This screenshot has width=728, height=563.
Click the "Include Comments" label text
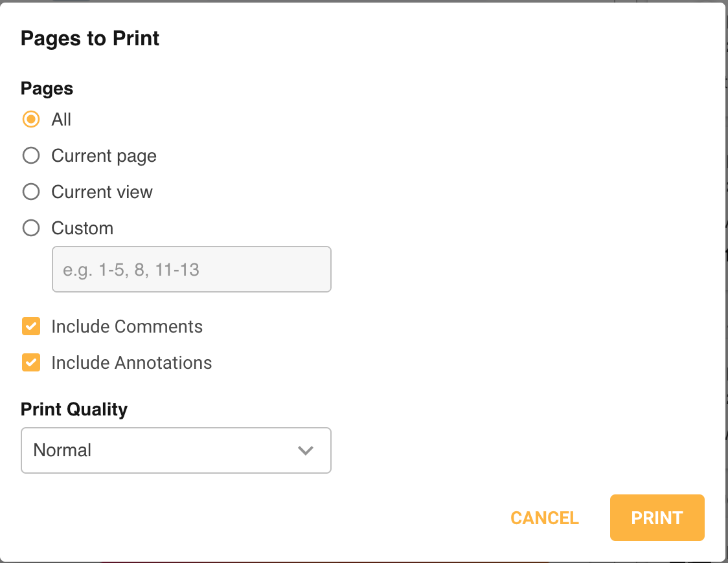pyautogui.click(x=127, y=326)
